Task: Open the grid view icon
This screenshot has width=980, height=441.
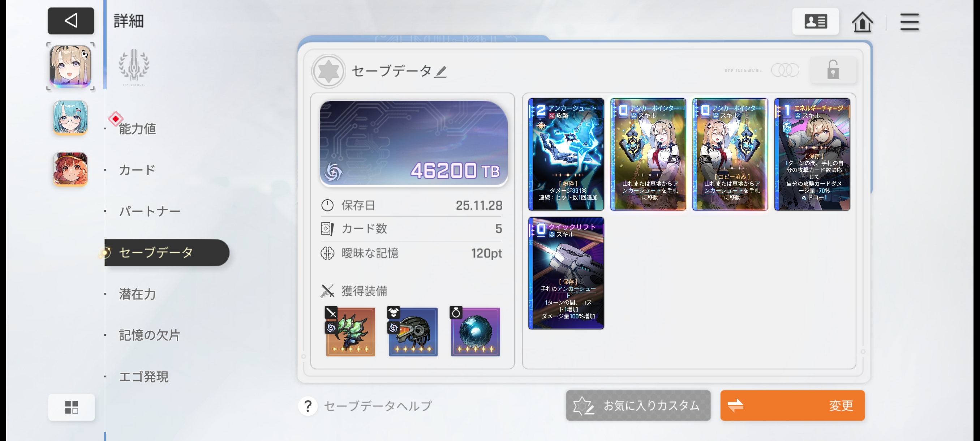Action: pos(72,407)
